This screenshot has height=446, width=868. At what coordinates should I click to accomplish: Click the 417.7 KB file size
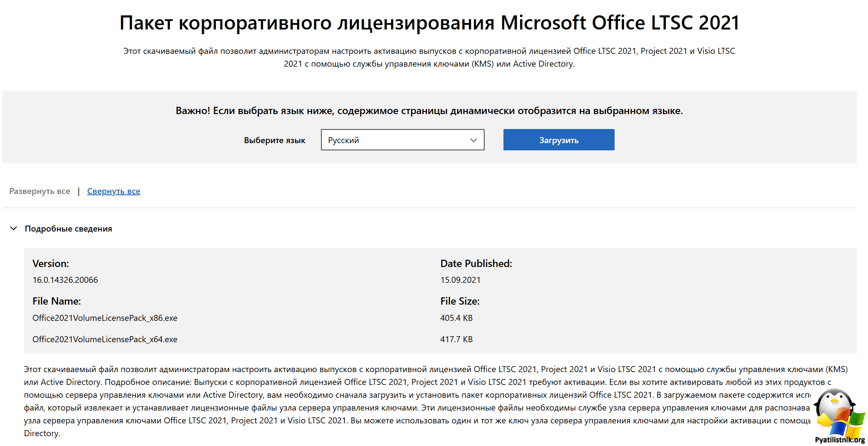pyautogui.click(x=456, y=339)
